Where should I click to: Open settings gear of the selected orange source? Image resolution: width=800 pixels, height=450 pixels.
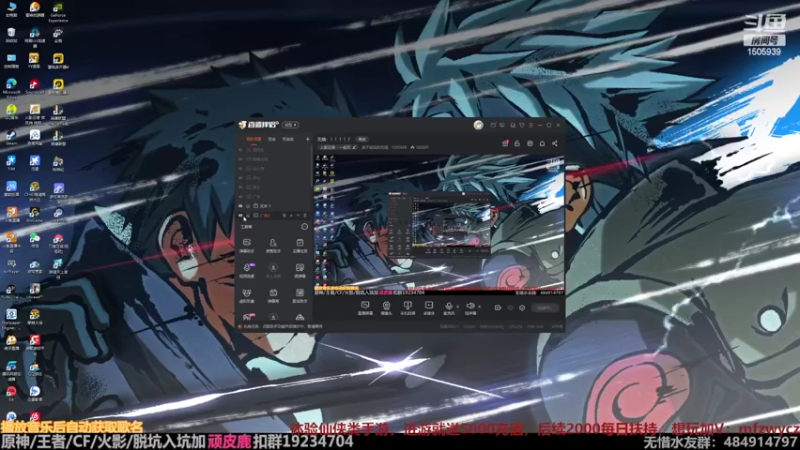[x=284, y=215]
